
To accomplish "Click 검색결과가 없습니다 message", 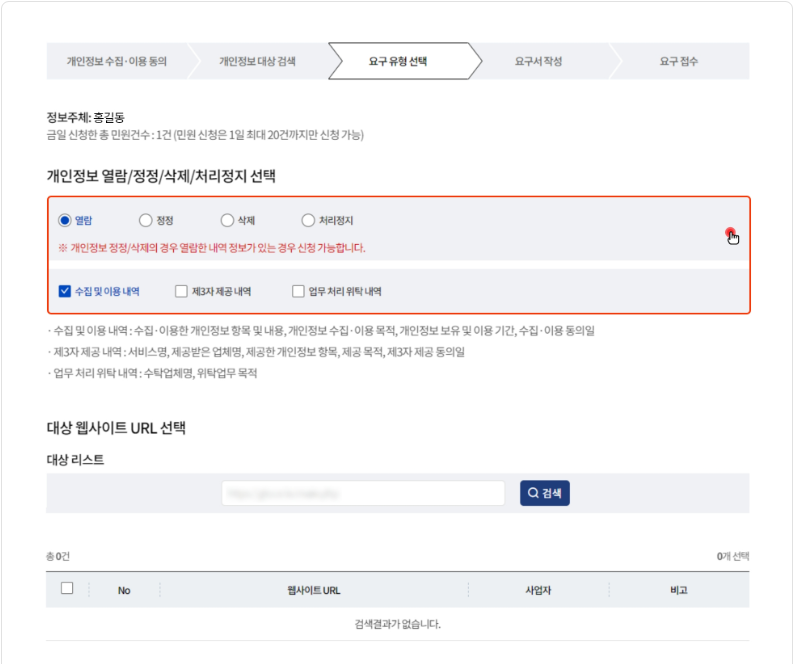I will pos(398,624).
